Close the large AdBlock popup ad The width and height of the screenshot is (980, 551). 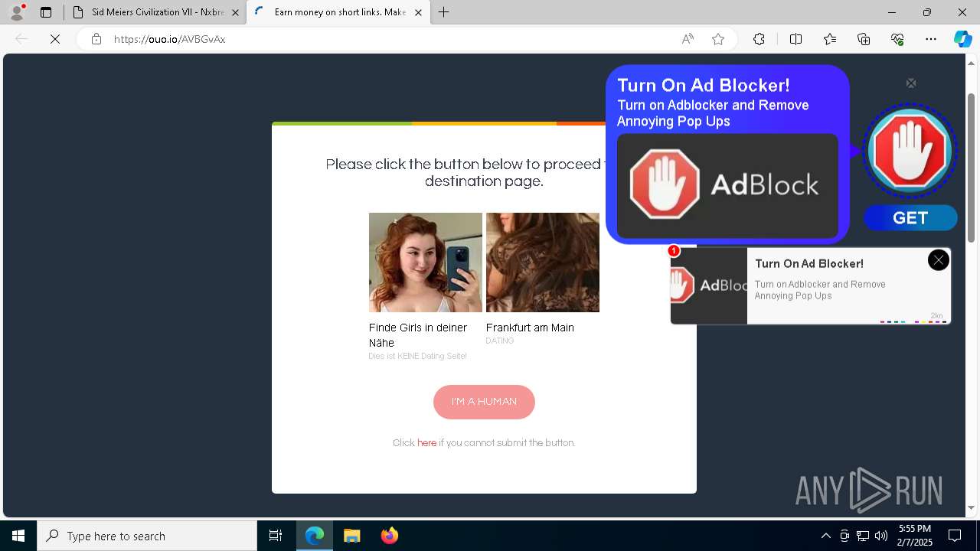tap(911, 83)
